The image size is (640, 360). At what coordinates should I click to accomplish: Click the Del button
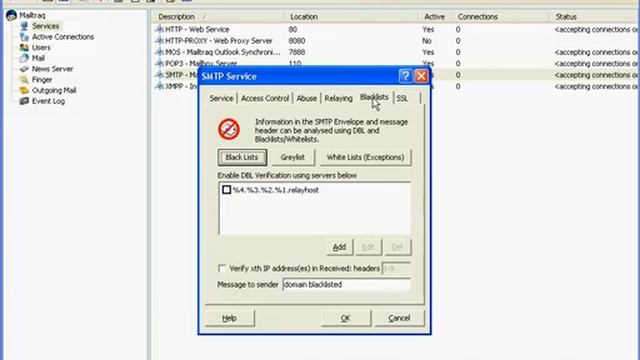click(397, 247)
